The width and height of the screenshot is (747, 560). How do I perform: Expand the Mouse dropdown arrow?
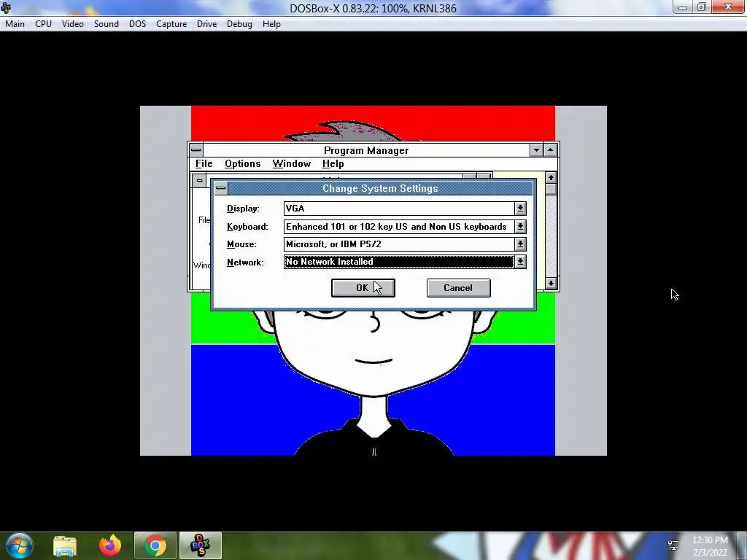click(520, 244)
